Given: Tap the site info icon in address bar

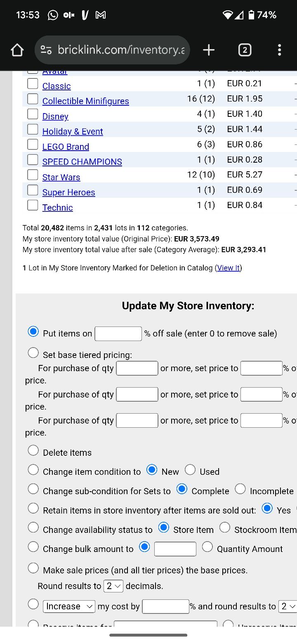Looking at the screenshot, I should pyautogui.click(x=46, y=50).
